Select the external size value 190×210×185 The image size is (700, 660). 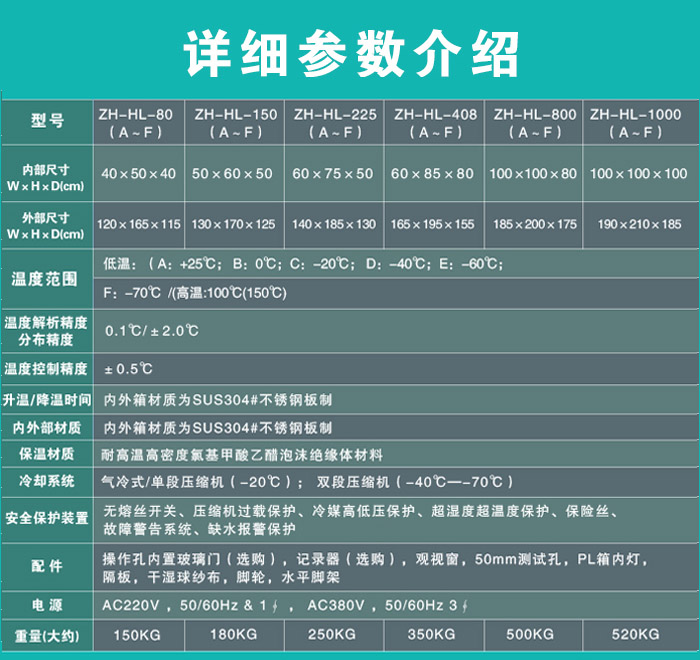click(x=639, y=224)
